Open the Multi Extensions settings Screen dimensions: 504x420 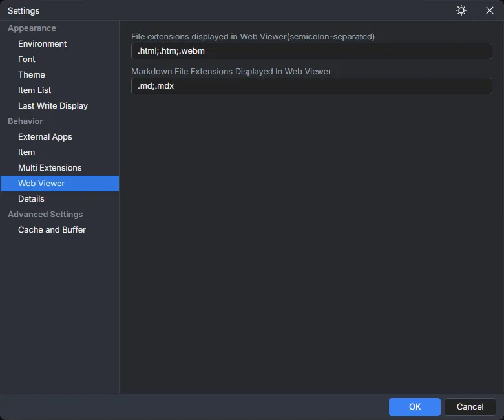click(50, 168)
